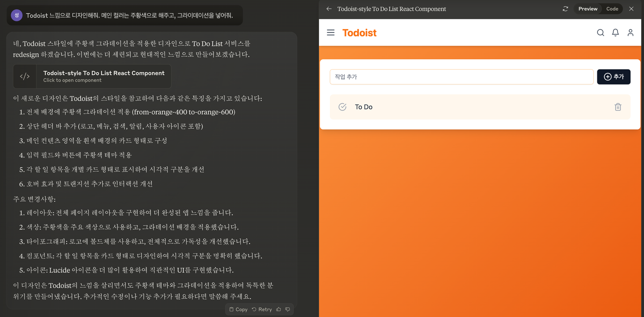This screenshot has height=317, width=644.
Task: Click the artifact title Todoist-style To Do List React Component
Action: point(392,9)
